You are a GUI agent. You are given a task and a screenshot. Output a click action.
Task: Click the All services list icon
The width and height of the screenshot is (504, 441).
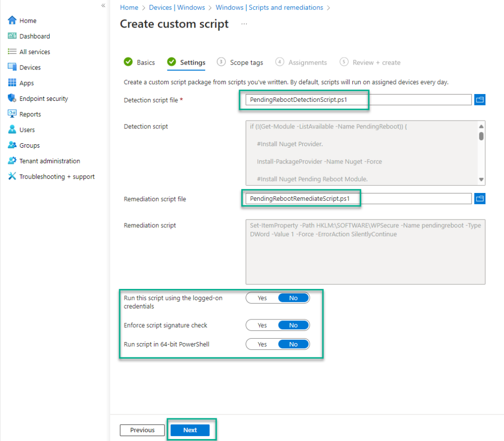pos(12,51)
